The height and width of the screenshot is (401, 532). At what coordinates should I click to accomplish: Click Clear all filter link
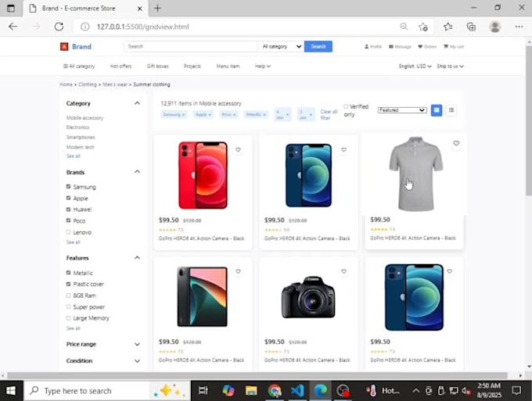click(x=329, y=115)
